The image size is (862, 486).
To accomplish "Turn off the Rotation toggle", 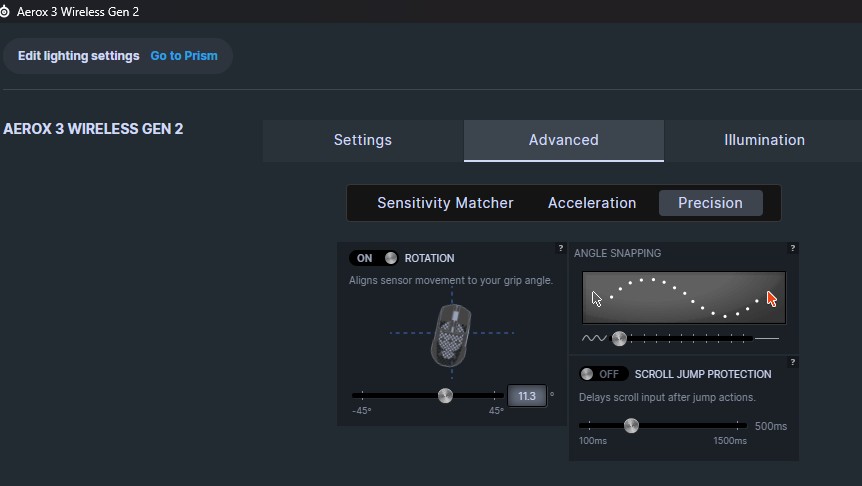I will [x=375, y=258].
